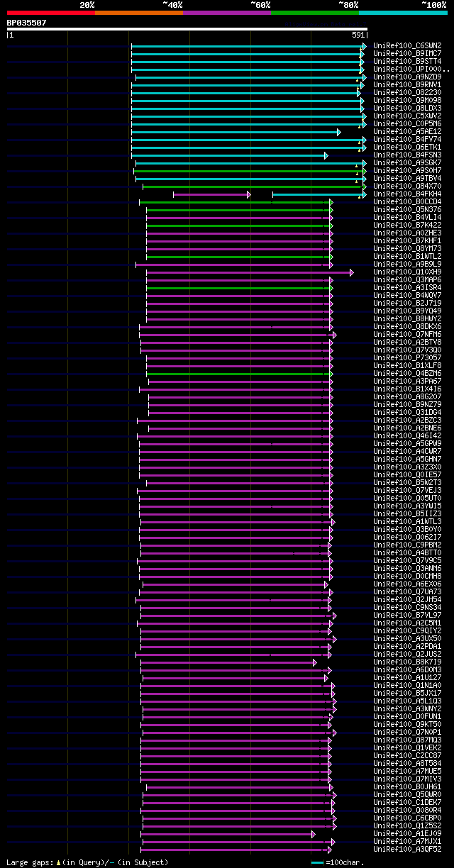Select hit label UniRef100_A3QF52

click(407, 849)
